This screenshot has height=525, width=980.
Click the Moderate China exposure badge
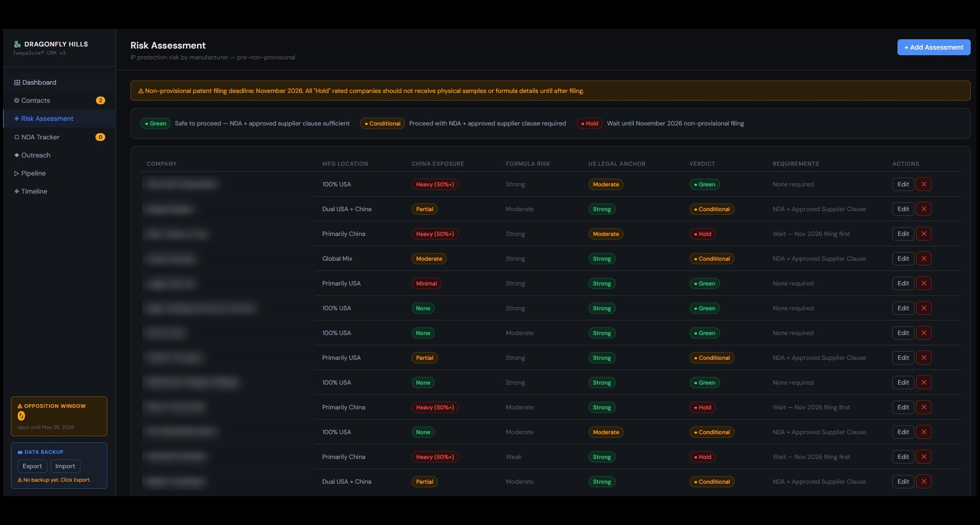[429, 259]
